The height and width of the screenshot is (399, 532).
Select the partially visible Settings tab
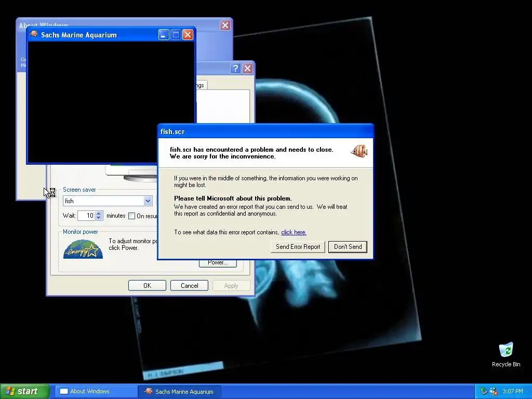tap(201, 85)
